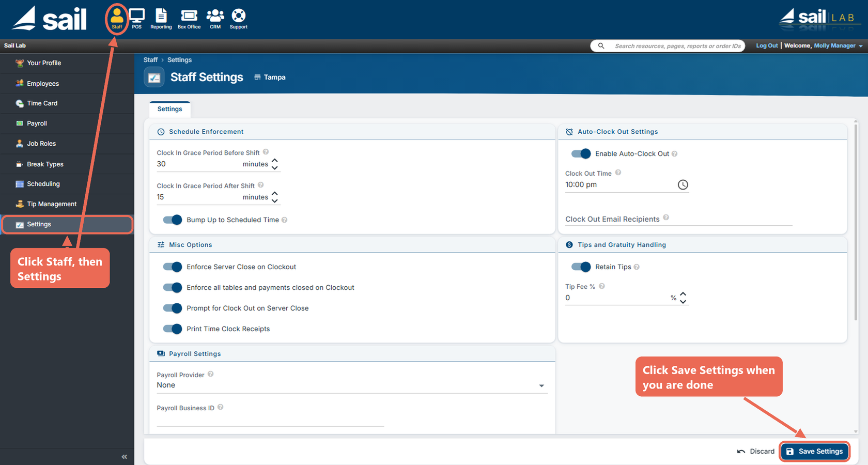The height and width of the screenshot is (465, 868).
Task: Select the Settings tab
Action: pos(170,109)
